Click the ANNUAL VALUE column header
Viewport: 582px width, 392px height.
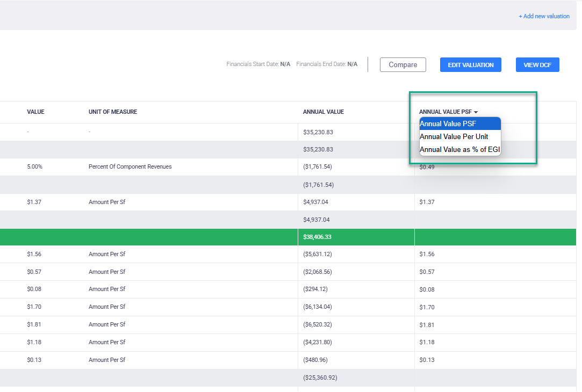click(x=324, y=112)
